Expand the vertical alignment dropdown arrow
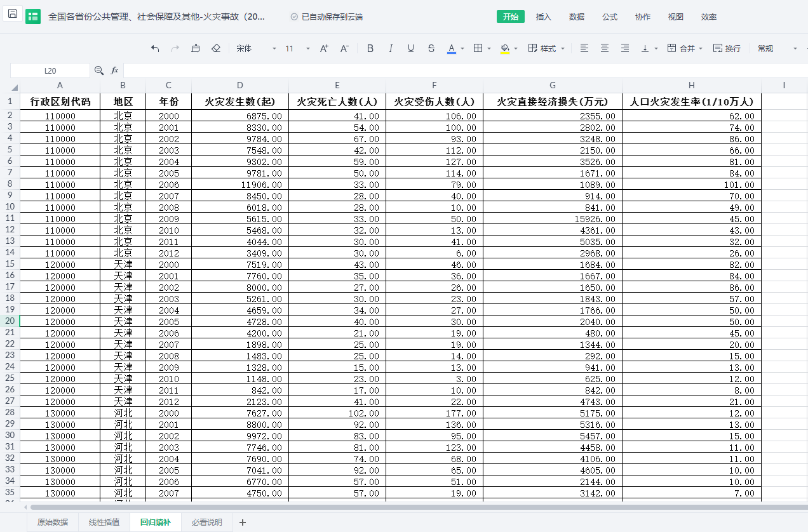Screen dimensions: 808x532 click(656, 48)
